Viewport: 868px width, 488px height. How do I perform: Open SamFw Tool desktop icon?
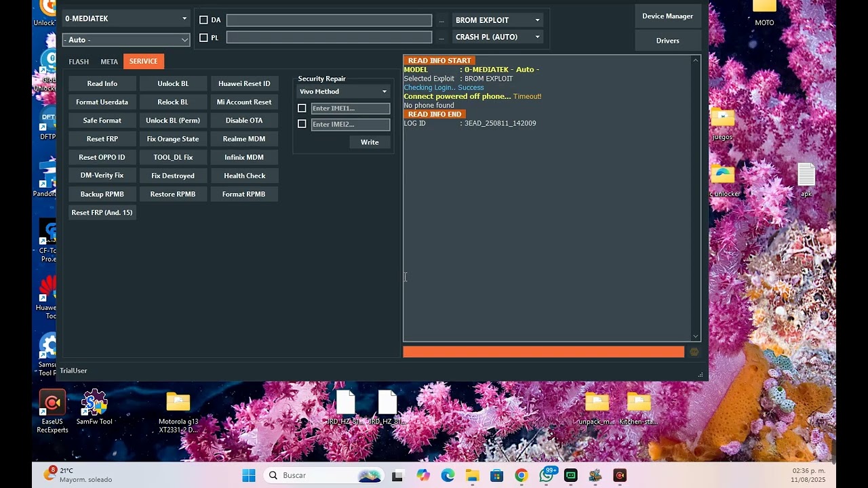94,407
